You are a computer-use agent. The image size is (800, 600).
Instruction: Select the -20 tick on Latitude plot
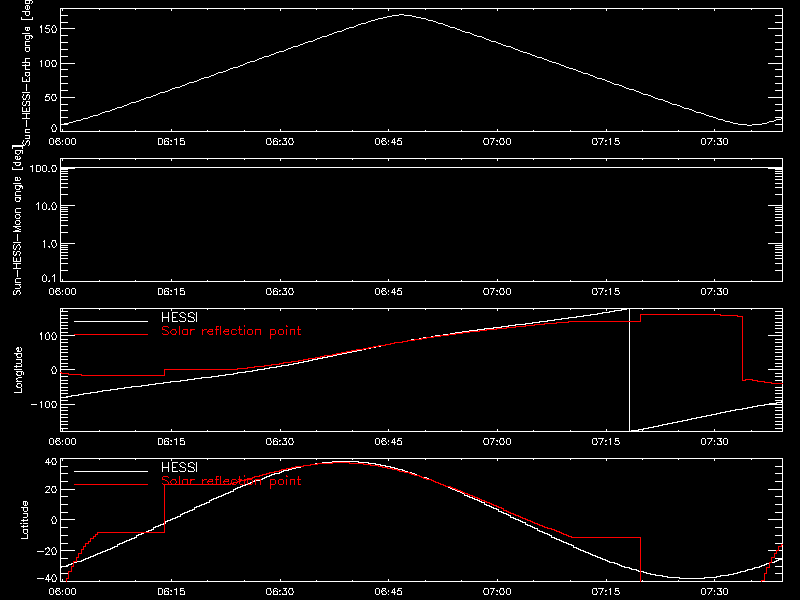coord(47,551)
